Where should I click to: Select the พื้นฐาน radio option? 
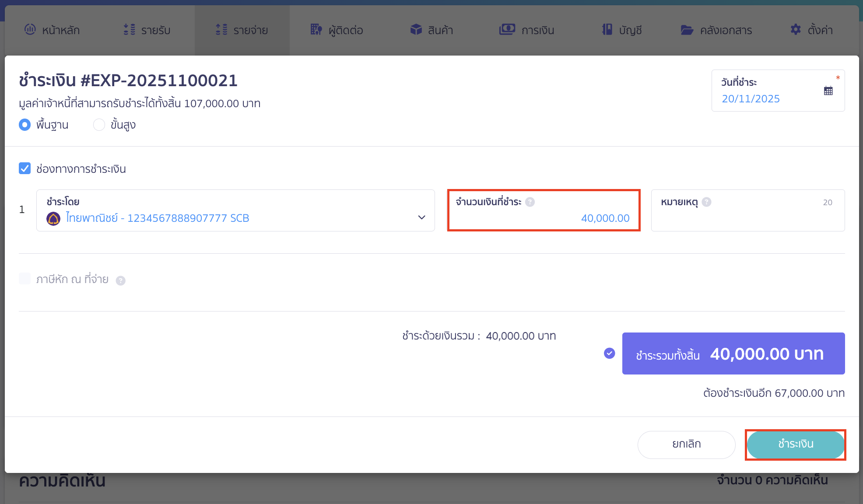pos(25,125)
